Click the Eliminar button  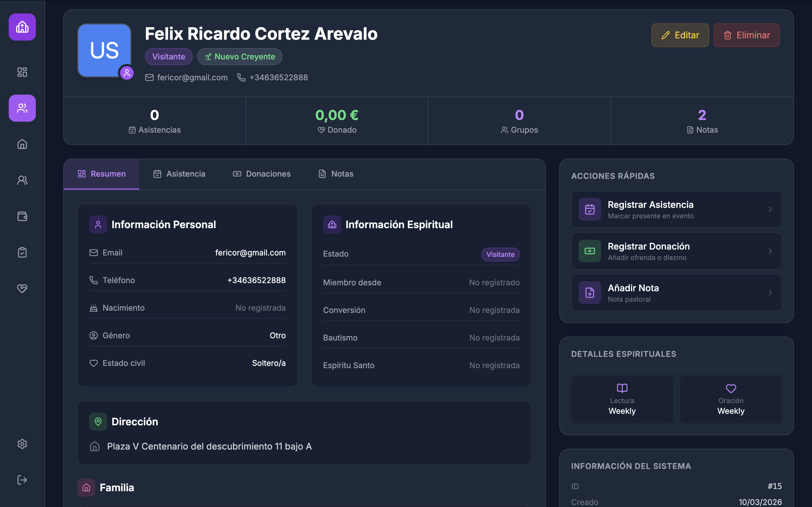point(746,35)
